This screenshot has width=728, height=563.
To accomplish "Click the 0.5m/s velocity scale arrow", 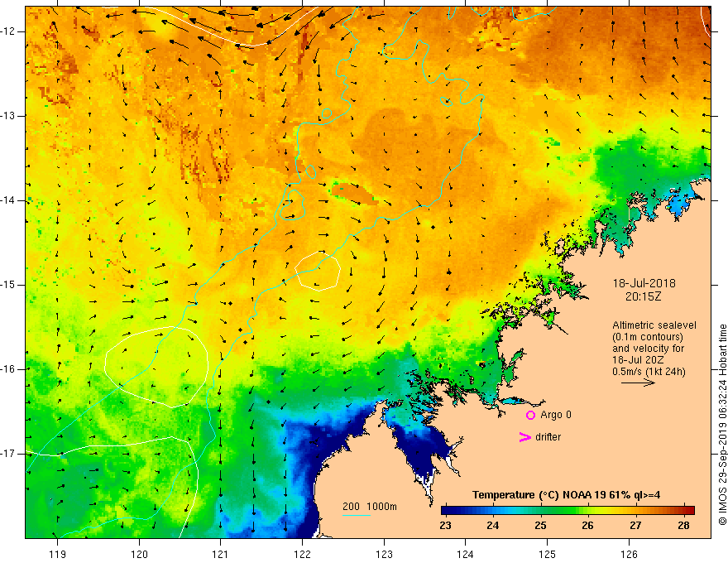I will click(x=638, y=383).
